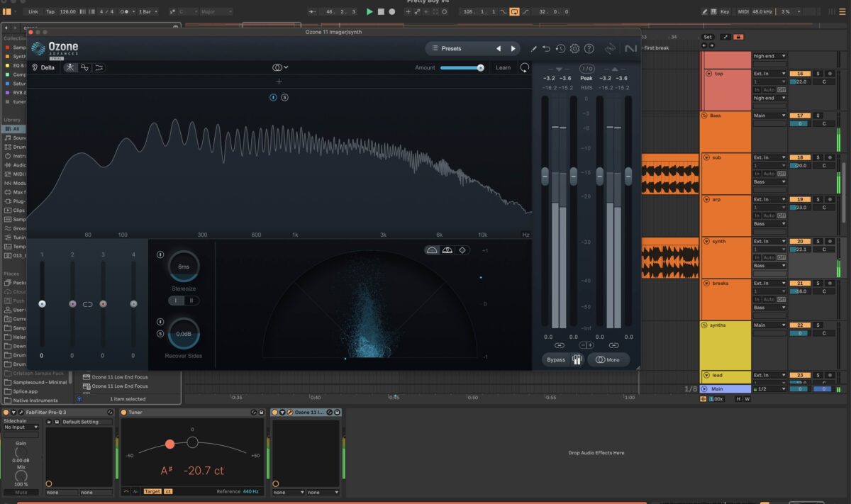Click the Tuner histogram view icon
The width and height of the screenshot is (851, 504).
pyautogui.click(x=135, y=491)
